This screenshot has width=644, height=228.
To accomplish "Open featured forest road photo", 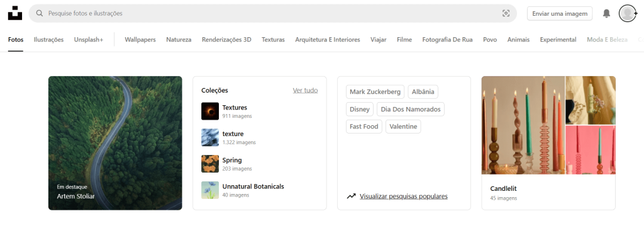I will 115,143.
